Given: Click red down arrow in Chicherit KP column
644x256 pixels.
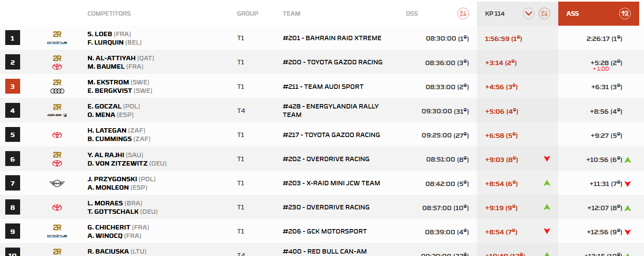Looking at the screenshot, I should (x=547, y=231).
